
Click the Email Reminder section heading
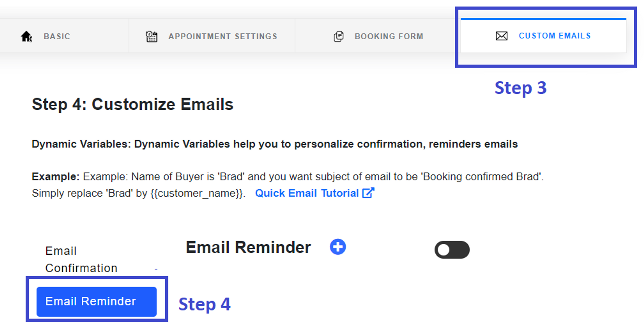[248, 247]
